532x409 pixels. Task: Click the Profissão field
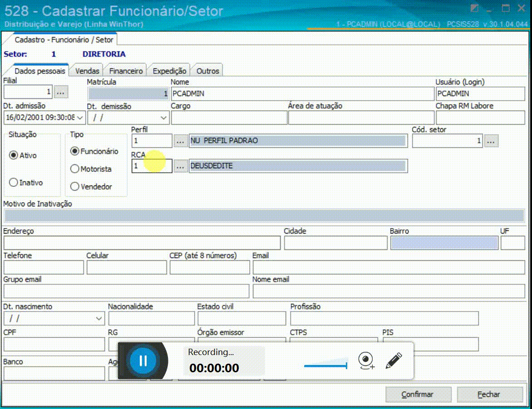pos(384,318)
